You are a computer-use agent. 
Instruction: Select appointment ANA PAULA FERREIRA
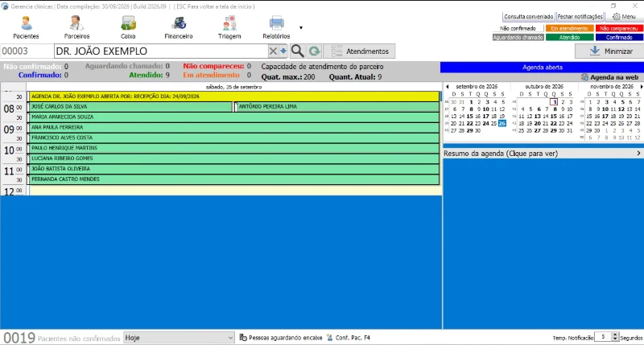point(234,127)
